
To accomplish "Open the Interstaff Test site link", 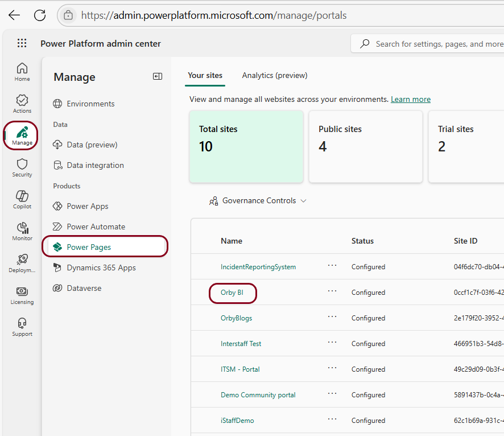I will click(x=241, y=344).
